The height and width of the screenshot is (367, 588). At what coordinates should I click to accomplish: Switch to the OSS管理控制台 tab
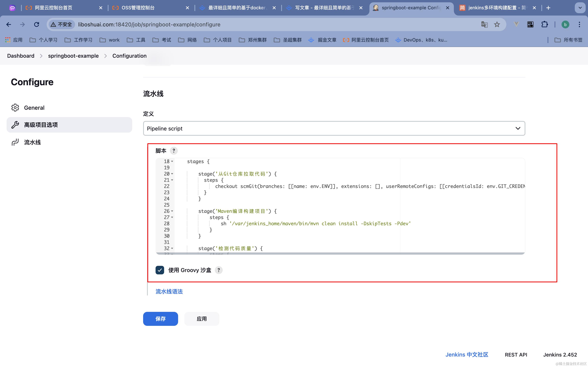pyautogui.click(x=138, y=8)
